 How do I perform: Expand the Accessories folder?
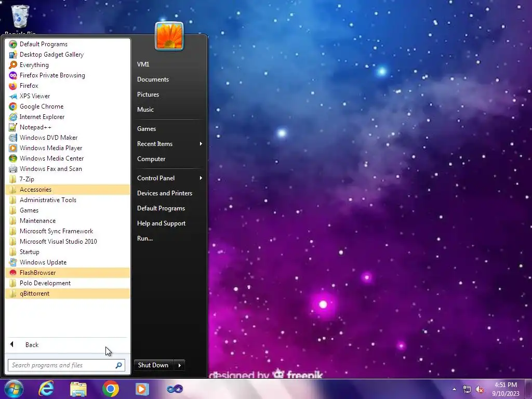68,190
